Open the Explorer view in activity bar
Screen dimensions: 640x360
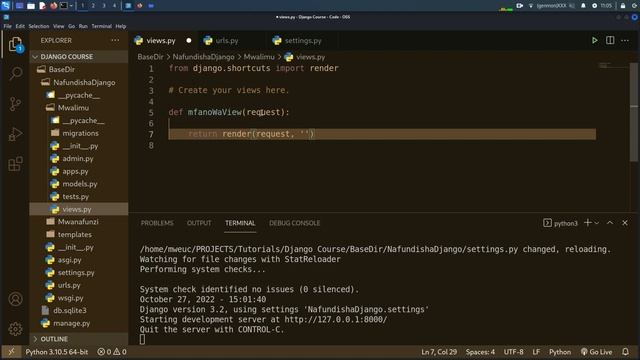(x=16, y=44)
